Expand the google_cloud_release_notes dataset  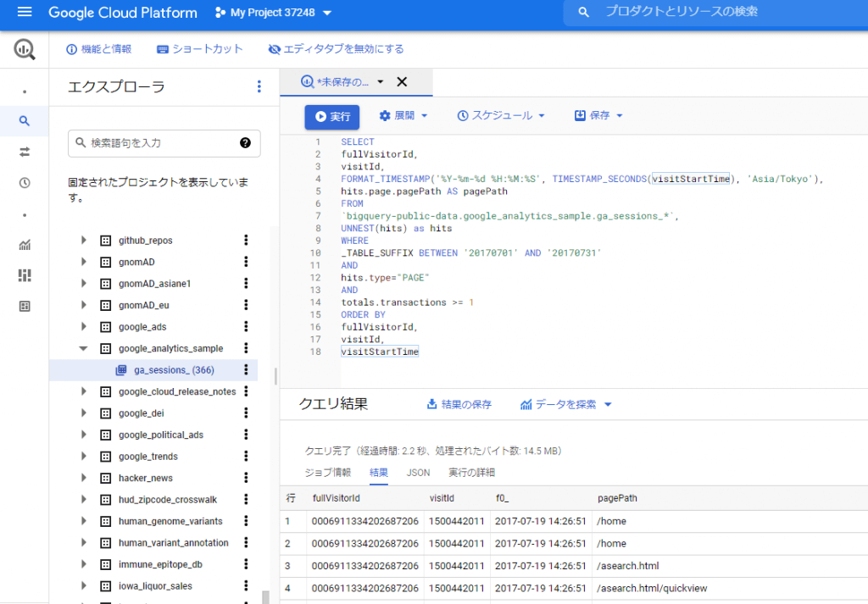point(84,391)
